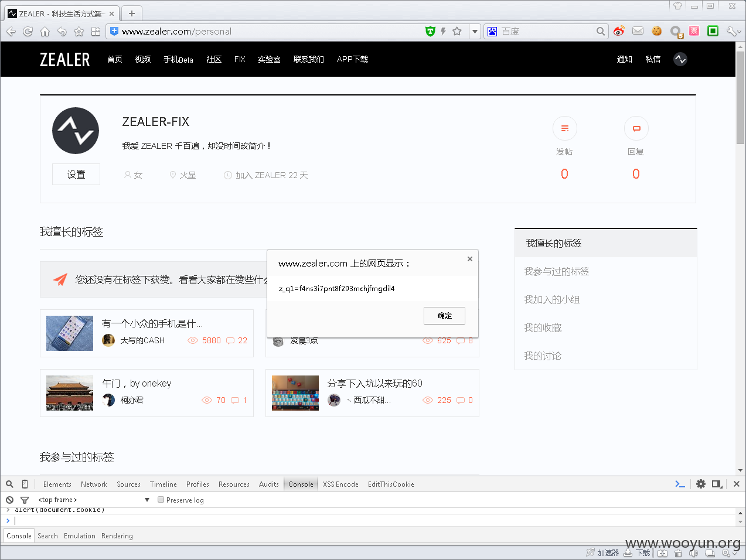The height and width of the screenshot is (560, 746).
Task: Open the top frame dropdown
Action: coord(94,500)
